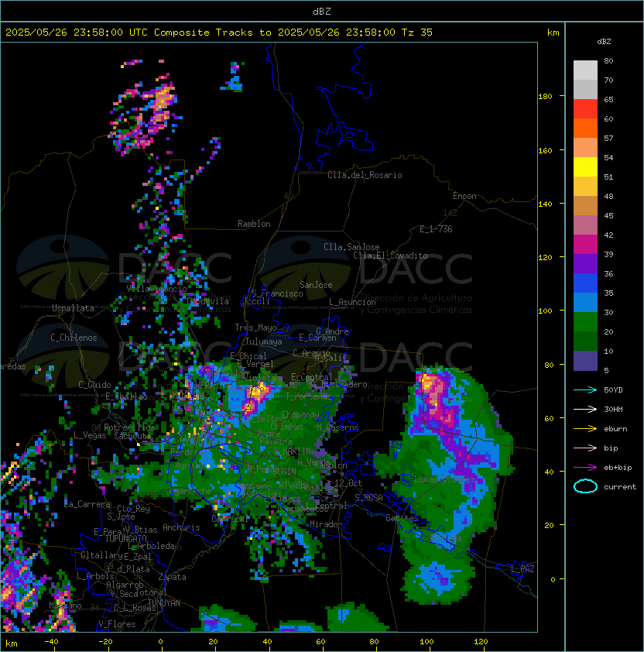The width and height of the screenshot is (644, 652).
Task: Click the 'C_Guido' map label
Action: (94, 385)
